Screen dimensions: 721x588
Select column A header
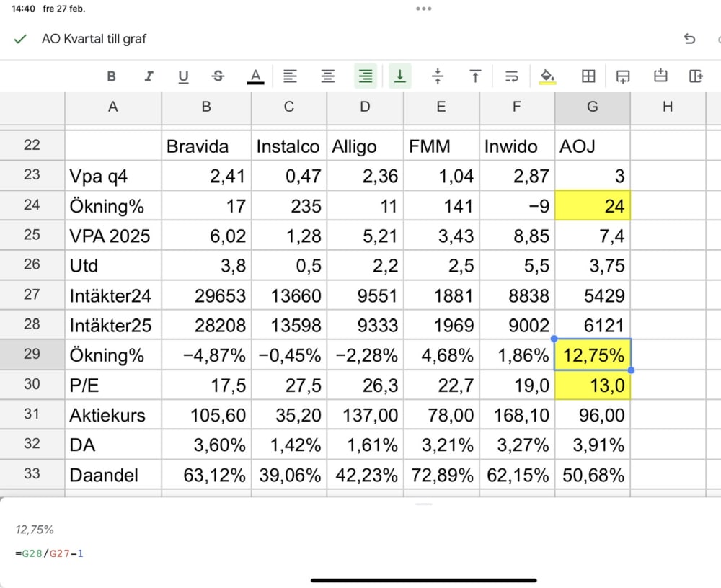coord(113,107)
